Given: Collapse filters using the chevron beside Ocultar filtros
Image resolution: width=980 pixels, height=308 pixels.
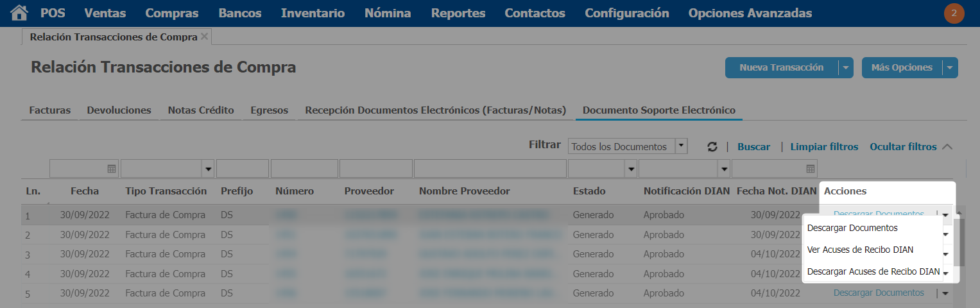Looking at the screenshot, I should pos(947,147).
